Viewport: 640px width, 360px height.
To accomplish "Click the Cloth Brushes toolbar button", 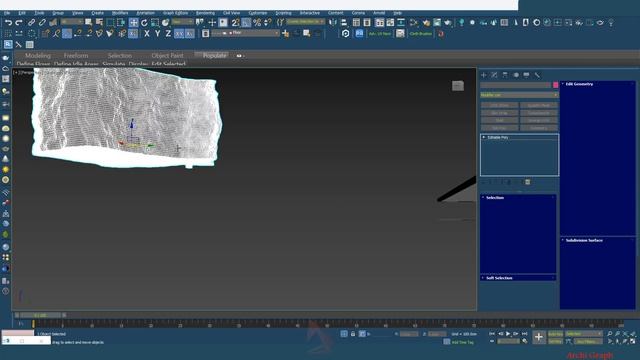I will [420, 34].
